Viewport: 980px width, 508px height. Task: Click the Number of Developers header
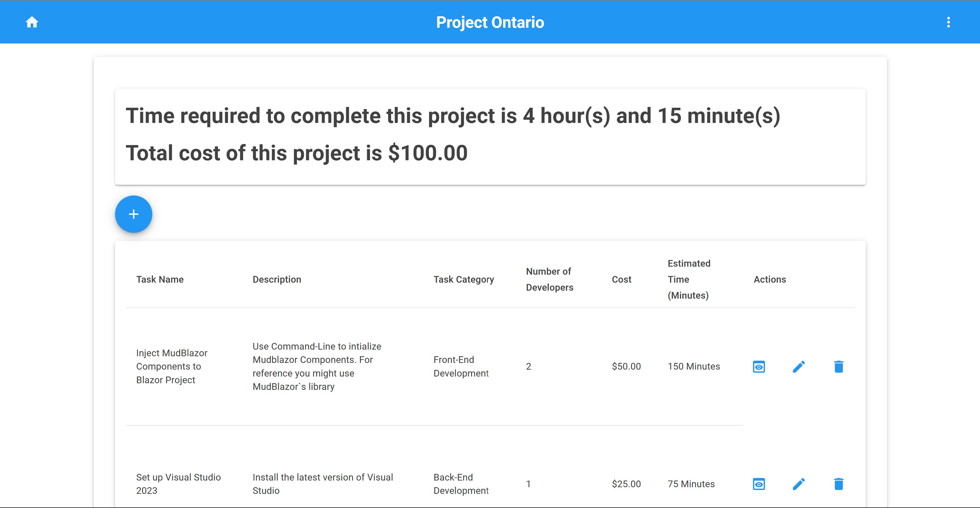(549, 279)
